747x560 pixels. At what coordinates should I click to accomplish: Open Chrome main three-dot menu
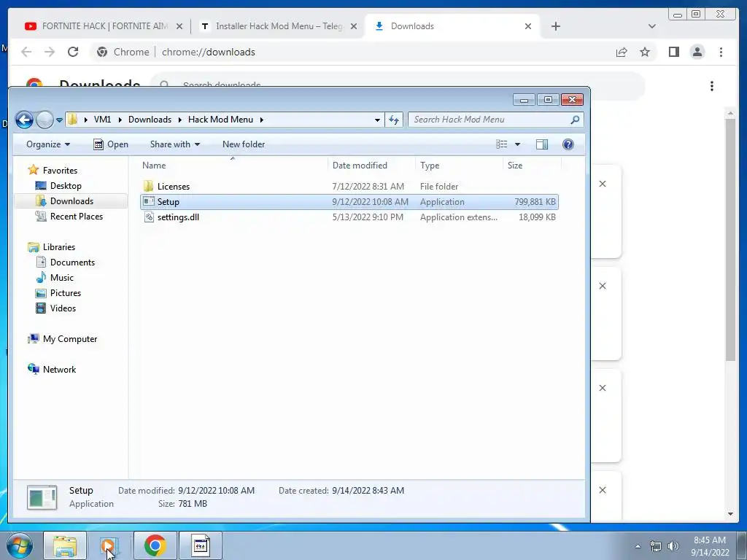tap(721, 52)
